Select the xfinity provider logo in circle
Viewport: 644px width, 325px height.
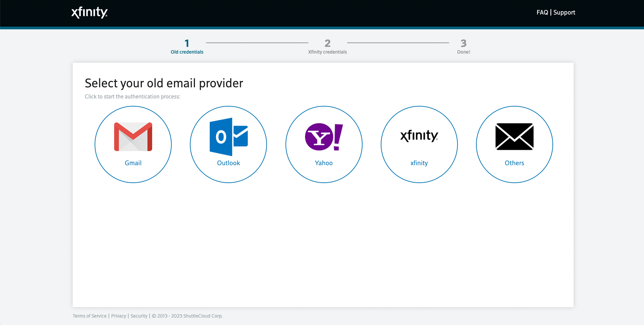point(419,136)
